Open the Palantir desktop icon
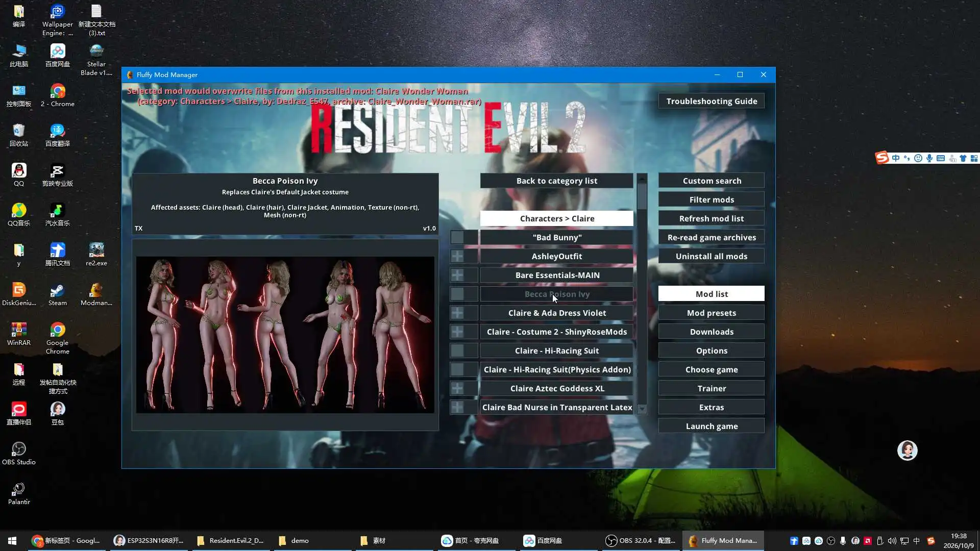Screen dimensions: 980x551 [19, 494]
